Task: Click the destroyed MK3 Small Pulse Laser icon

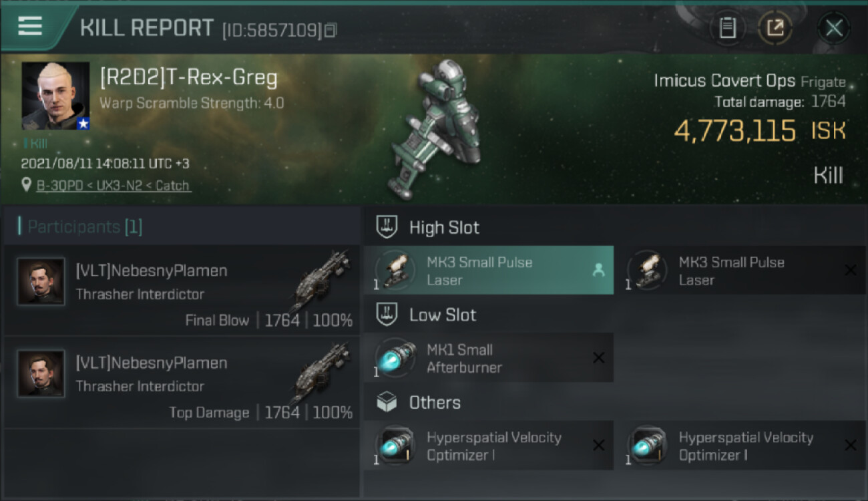Action: point(647,270)
